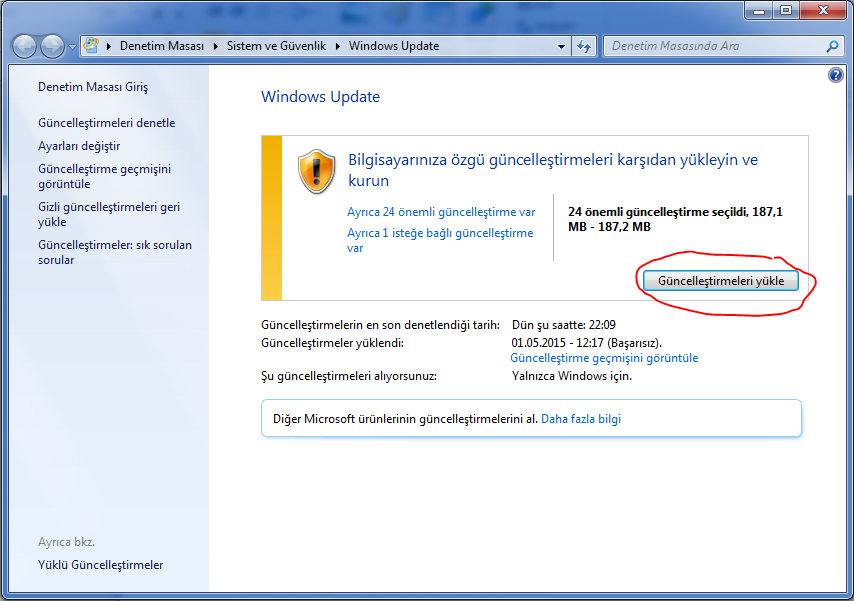854x601 pixels.
Task: Click the Yalnızca Windows için text
Action: click(x=571, y=375)
